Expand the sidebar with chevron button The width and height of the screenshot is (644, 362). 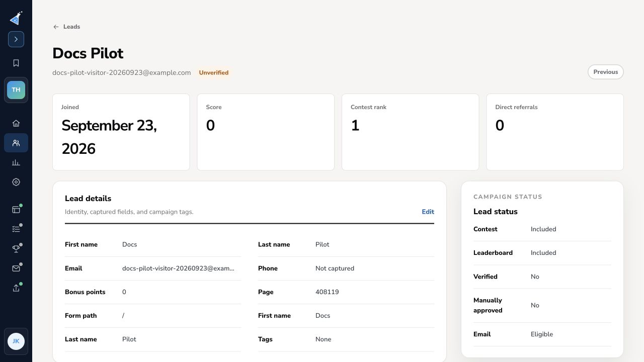[16, 39]
